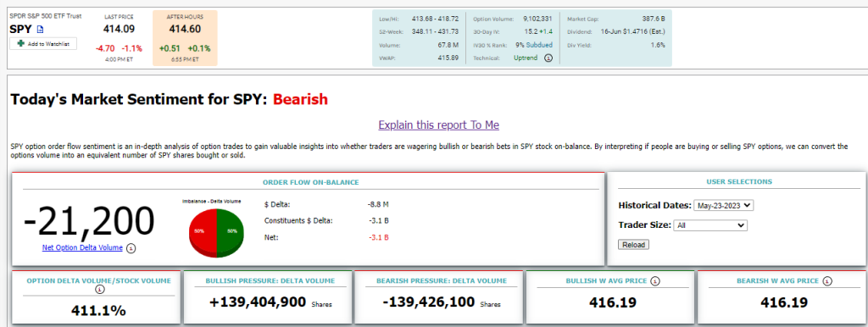868x327 pixels.
Task: Click the VWAP 415.89 value
Action: coord(448,58)
